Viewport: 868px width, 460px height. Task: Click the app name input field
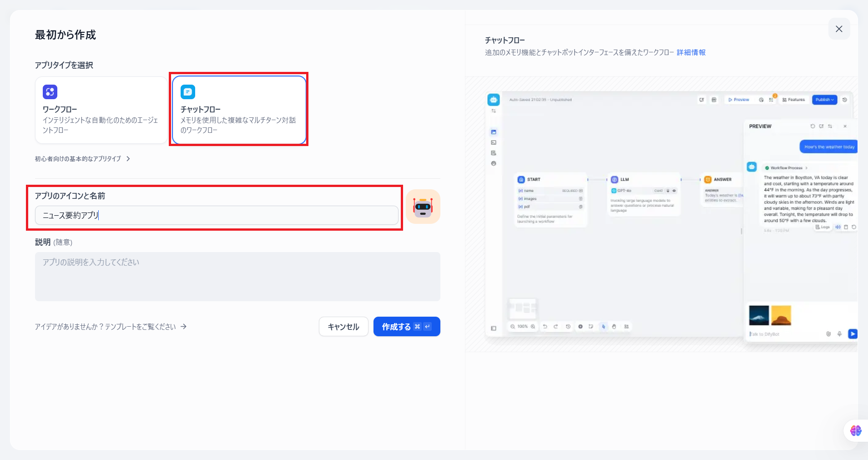click(x=217, y=215)
